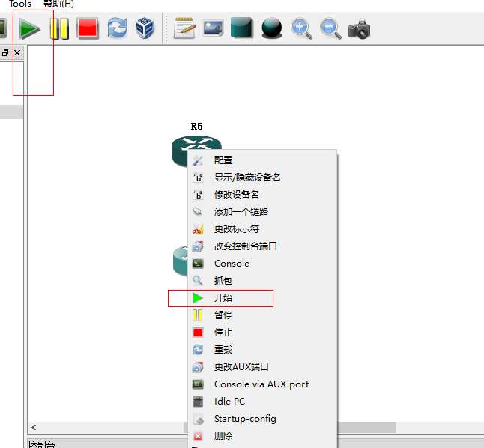Zoom in with plus magnifier icon
484x448 pixels.
tap(301, 28)
